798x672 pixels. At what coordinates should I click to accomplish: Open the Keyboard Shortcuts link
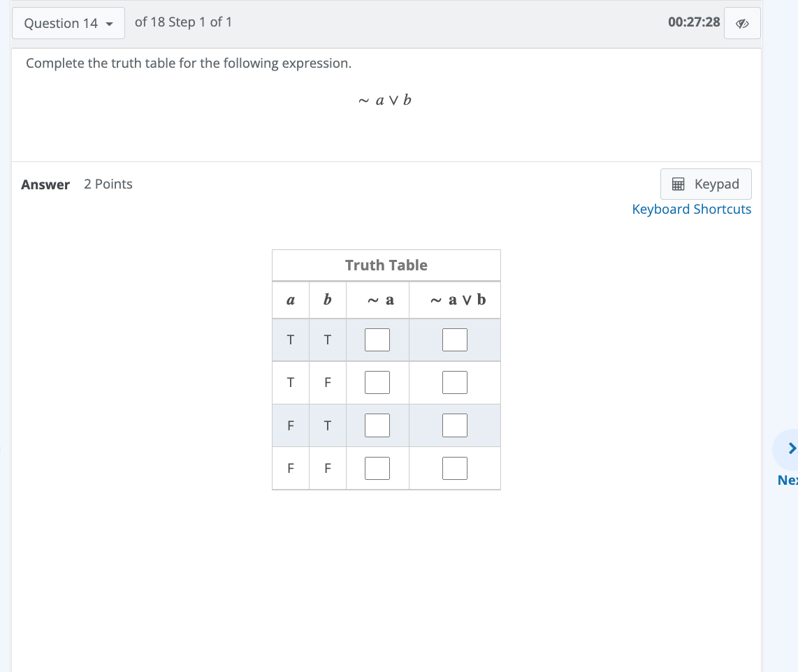(691, 209)
